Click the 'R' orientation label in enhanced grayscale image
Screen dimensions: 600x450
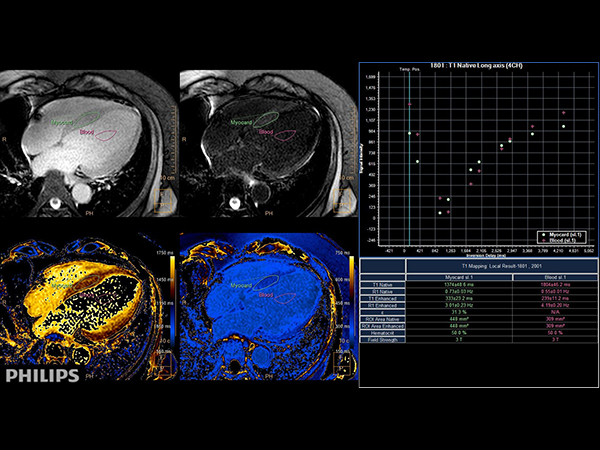point(184,139)
